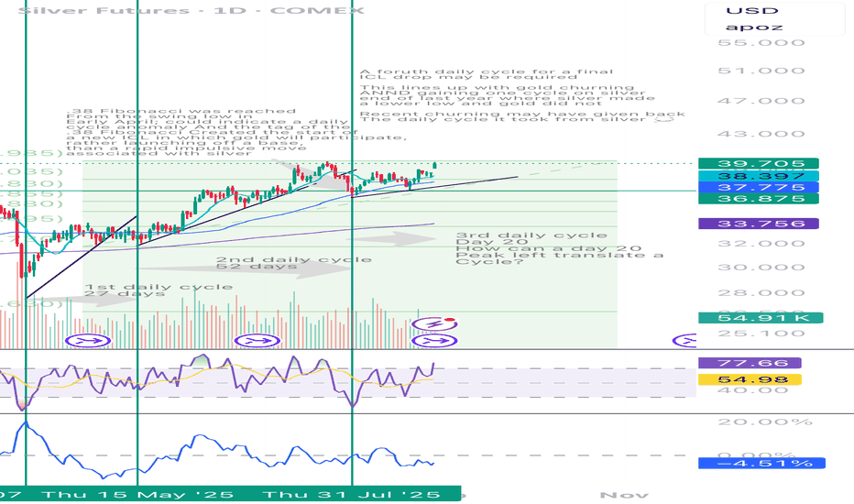854x504 pixels.
Task: Select the 36.875 green price label
Action: (x=758, y=198)
